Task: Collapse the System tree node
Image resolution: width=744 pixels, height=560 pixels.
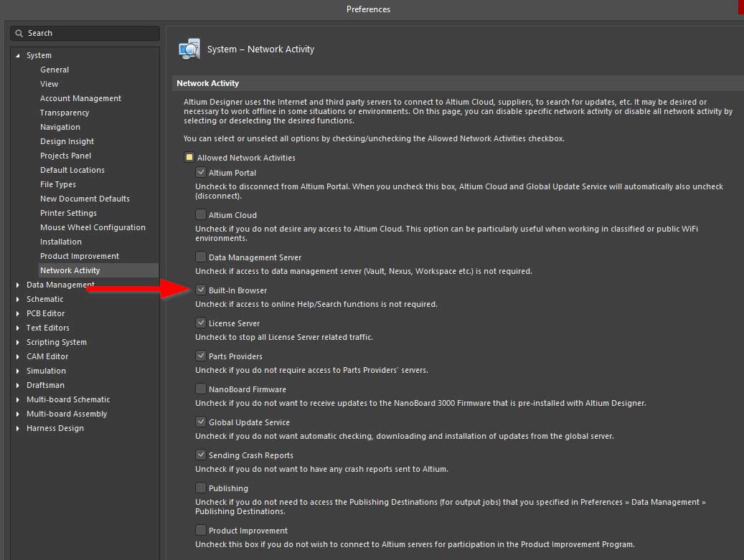Action: (18, 56)
